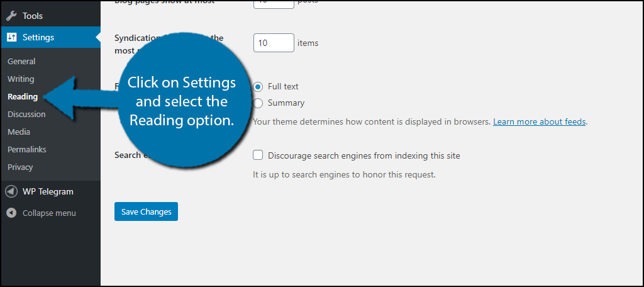Select the Summary radio button
644x287 pixels.
[258, 103]
